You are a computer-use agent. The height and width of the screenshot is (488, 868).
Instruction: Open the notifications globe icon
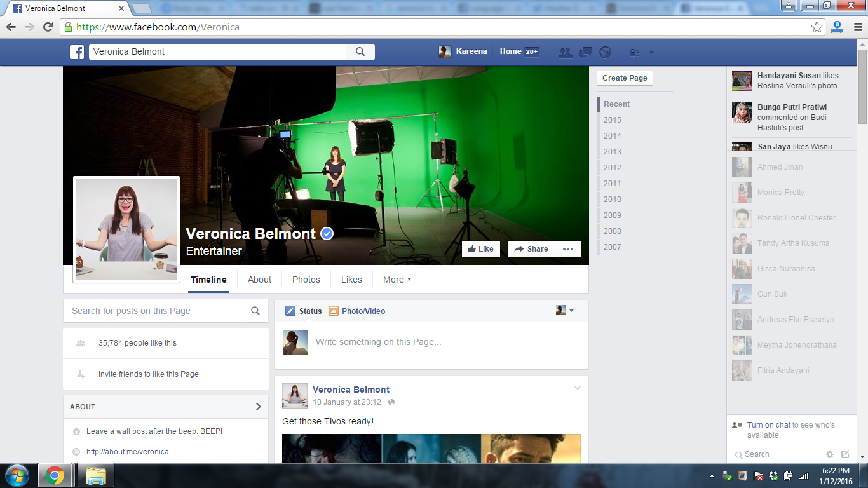tap(606, 53)
